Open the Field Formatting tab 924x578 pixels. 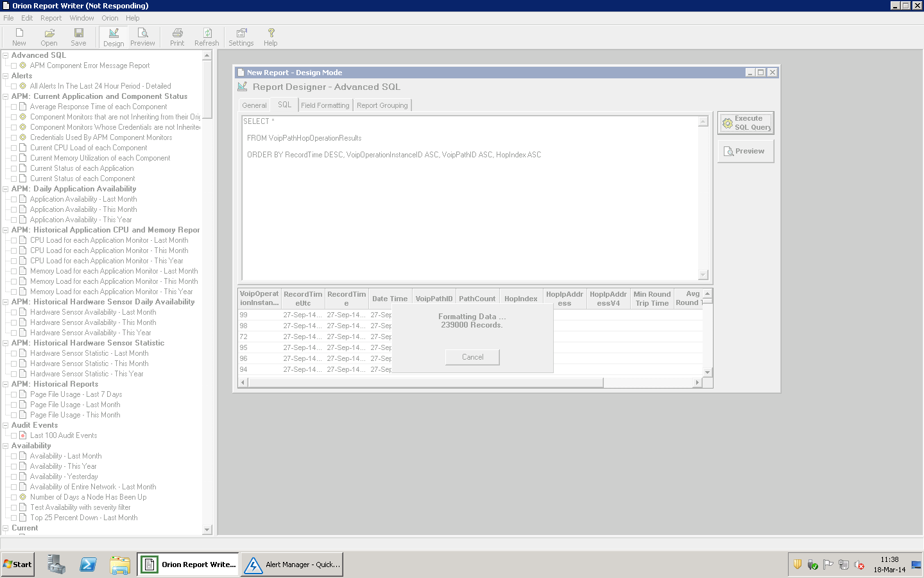coord(325,105)
